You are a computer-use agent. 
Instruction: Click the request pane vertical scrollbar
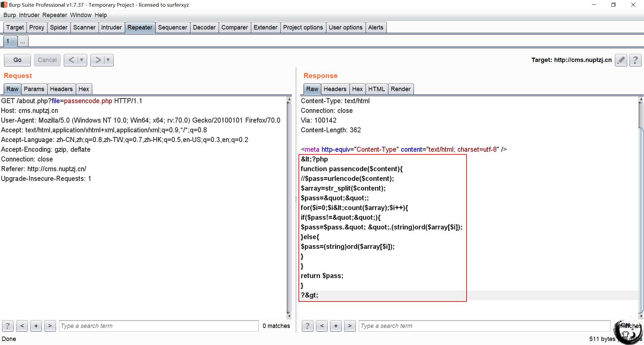click(289, 208)
